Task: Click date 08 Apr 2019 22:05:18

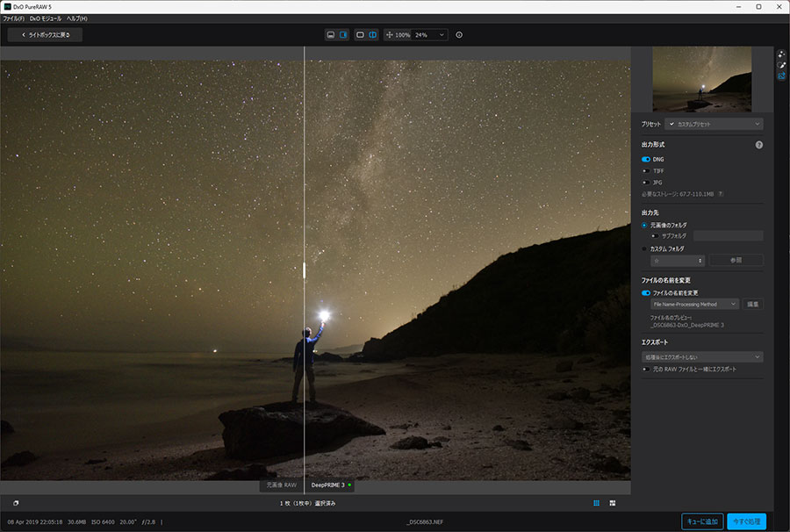Action: (x=35, y=522)
